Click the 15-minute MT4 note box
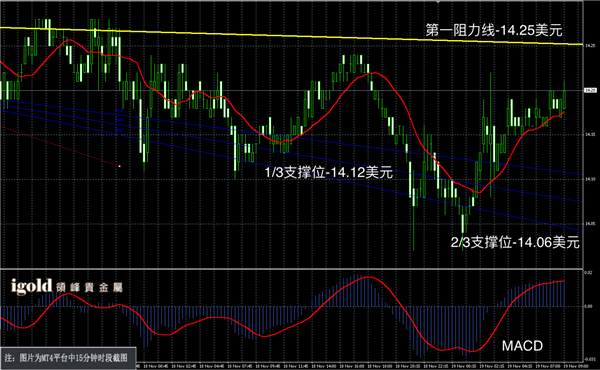This screenshot has width=600, height=370. pyautogui.click(x=68, y=358)
